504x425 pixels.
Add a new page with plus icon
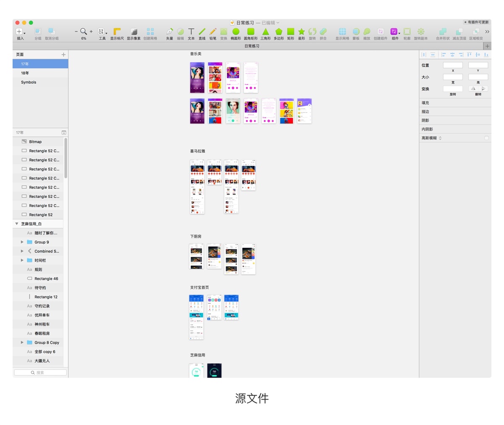(x=63, y=55)
